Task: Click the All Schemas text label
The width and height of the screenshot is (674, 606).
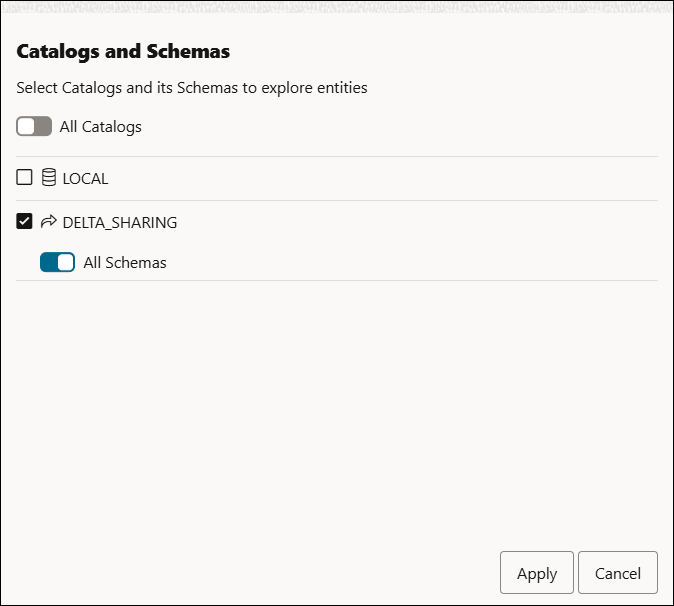Action: [125, 263]
